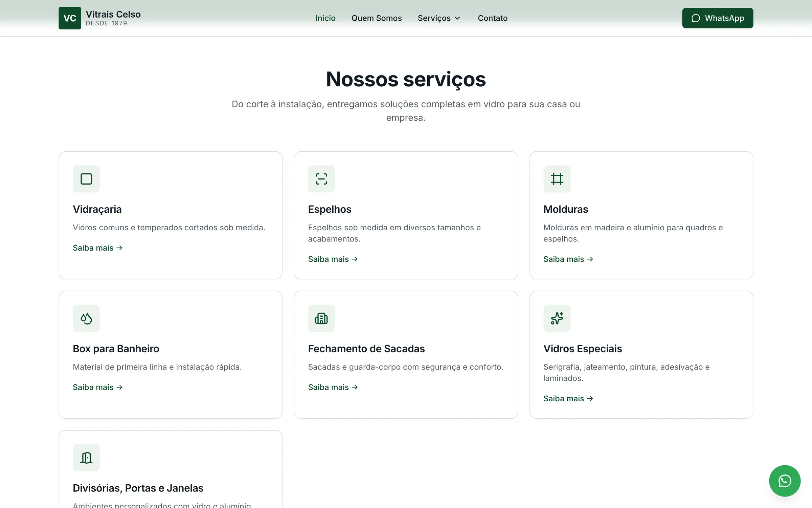Click the Vitrais Celso brand name
812x508 pixels.
tap(113, 14)
